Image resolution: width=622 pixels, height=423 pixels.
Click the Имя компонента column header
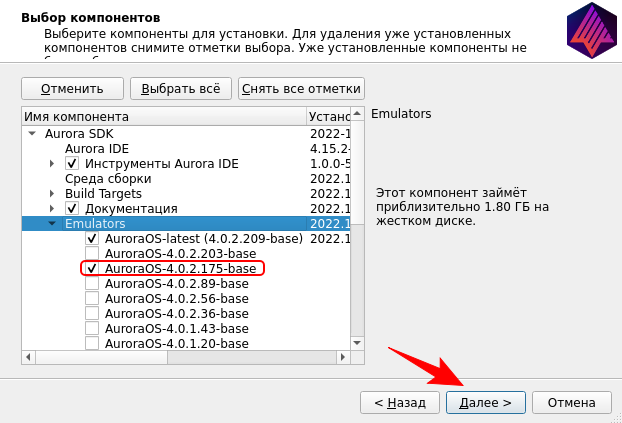(164, 117)
